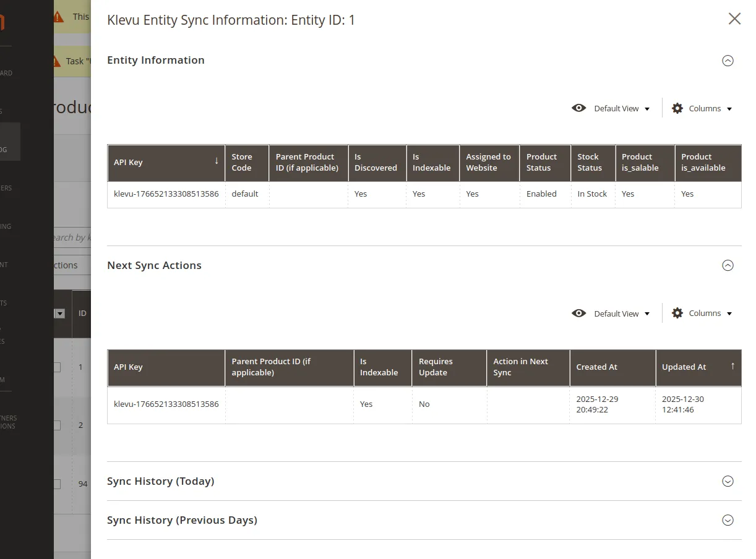The height and width of the screenshot is (559, 756).
Task: Sort by Assigned to Website column
Action: click(x=489, y=163)
